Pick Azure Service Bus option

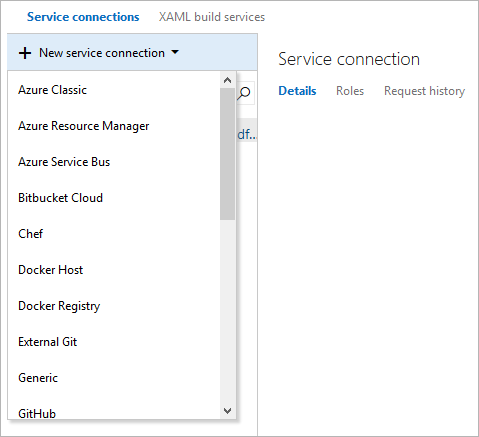click(x=114, y=162)
